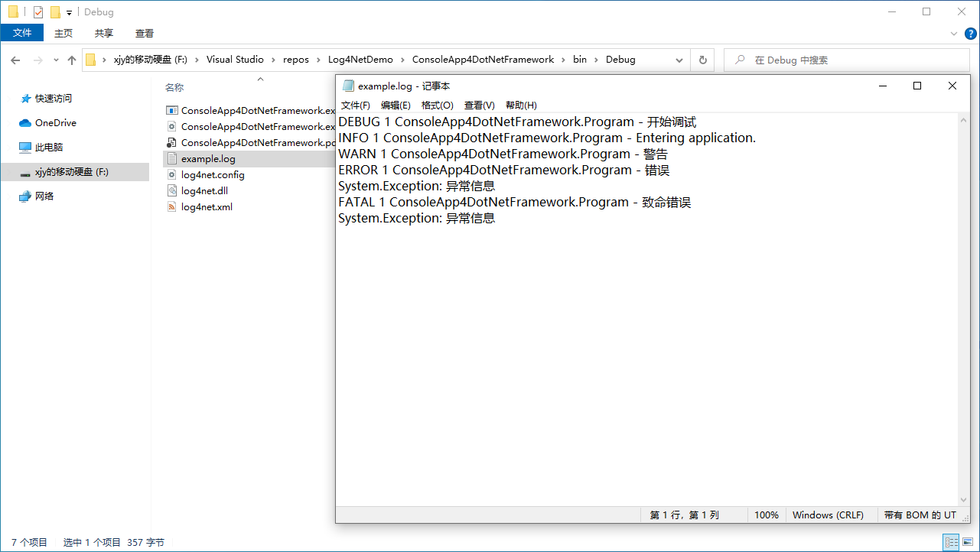
Task: Select xjy的移动硬盘 (F:) in the navigation pane
Action: coord(74,172)
